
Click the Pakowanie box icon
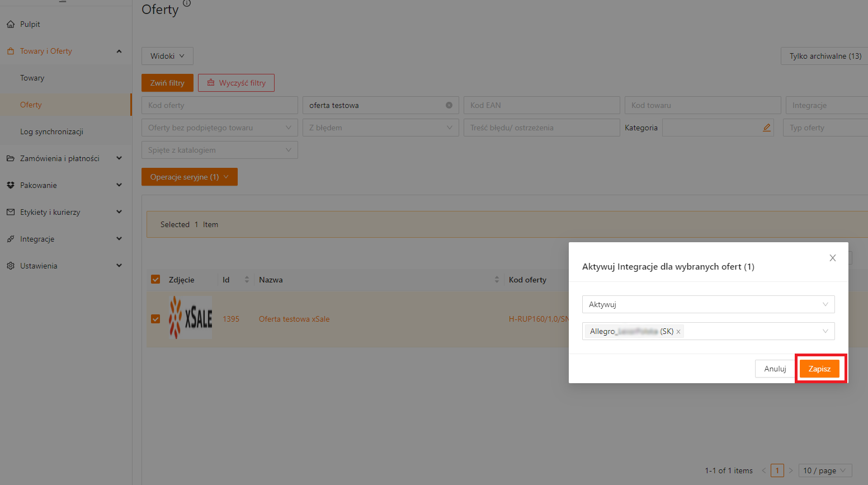pyautogui.click(x=11, y=186)
